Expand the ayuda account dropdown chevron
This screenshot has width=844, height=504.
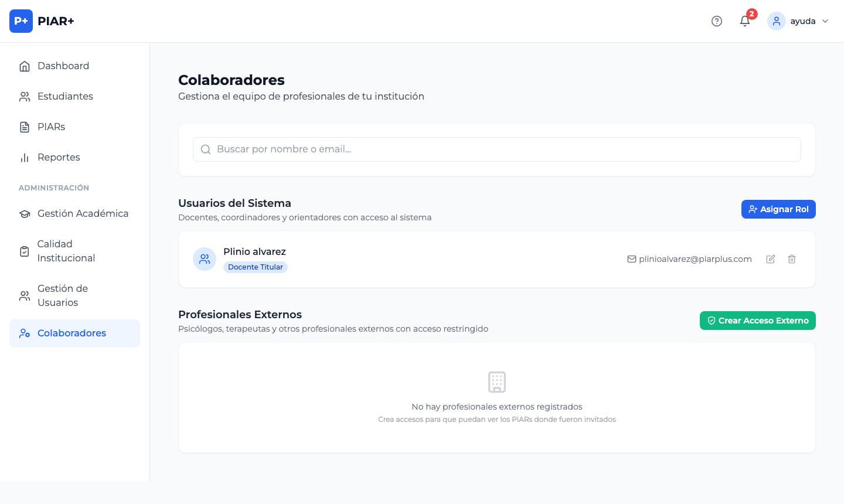point(825,21)
